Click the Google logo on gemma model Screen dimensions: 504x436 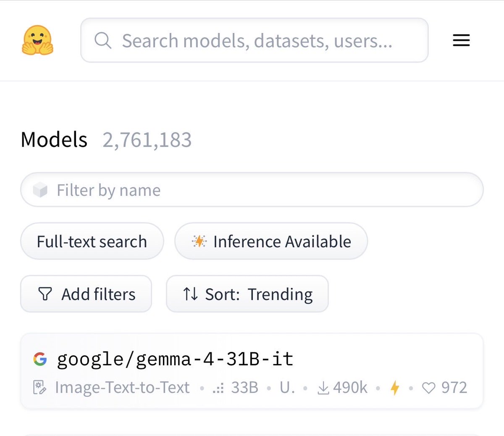point(40,359)
